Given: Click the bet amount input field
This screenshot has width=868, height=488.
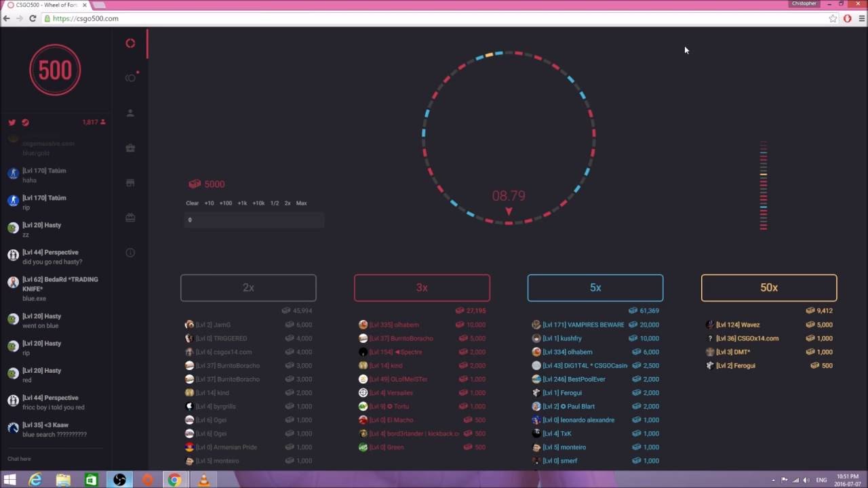Looking at the screenshot, I should click(x=254, y=220).
